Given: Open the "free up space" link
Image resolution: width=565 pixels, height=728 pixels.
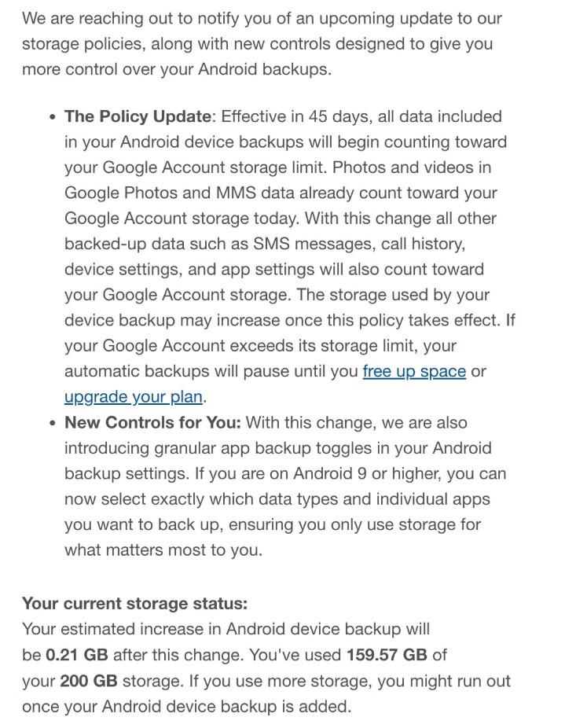Looking at the screenshot, I should pyautogui.click(x=414, y=371).
